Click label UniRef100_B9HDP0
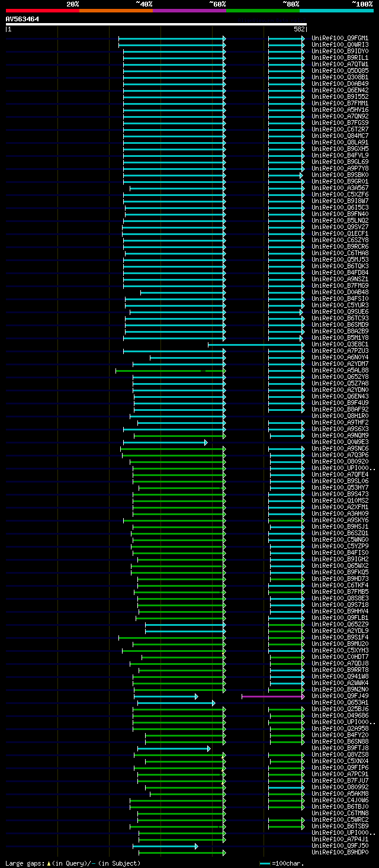379x868 pixels. pos(340,853)
